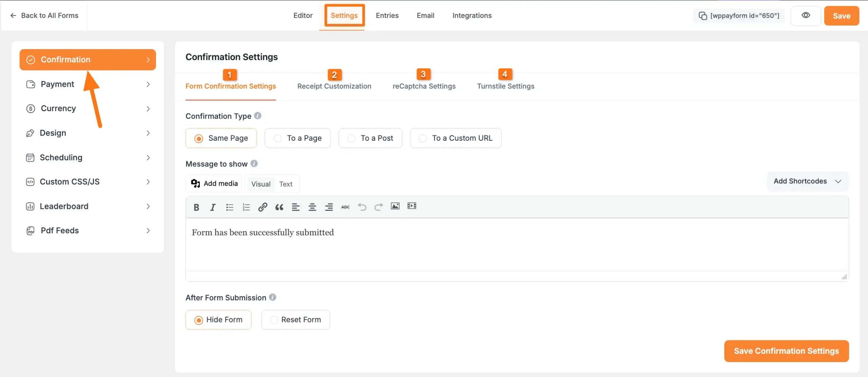Toggle bold formatting in the message editor
Image resolution: width=868 pixels, height=377 pixels.
[x=196, y=207]
